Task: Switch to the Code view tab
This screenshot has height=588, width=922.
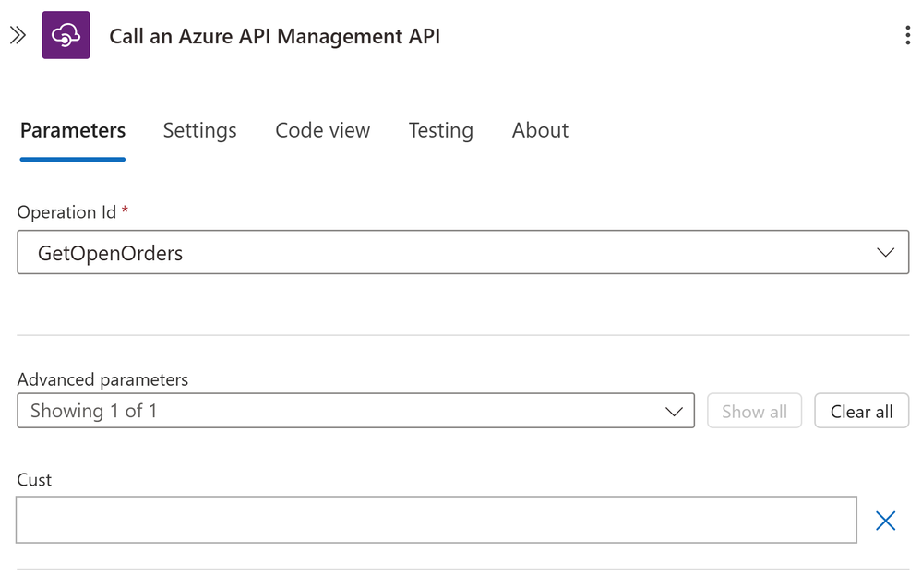Action: pyautogui.click(x=323, y=130)
